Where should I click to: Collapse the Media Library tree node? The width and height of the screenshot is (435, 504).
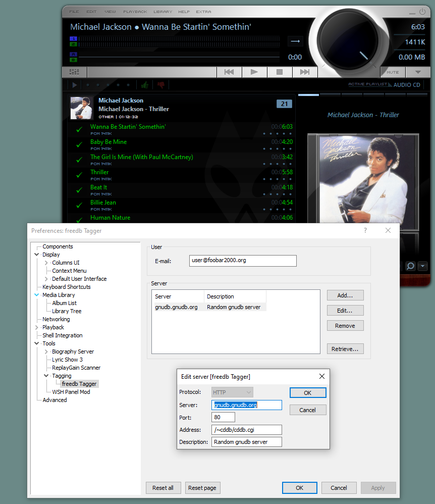[x=37, y=295]
